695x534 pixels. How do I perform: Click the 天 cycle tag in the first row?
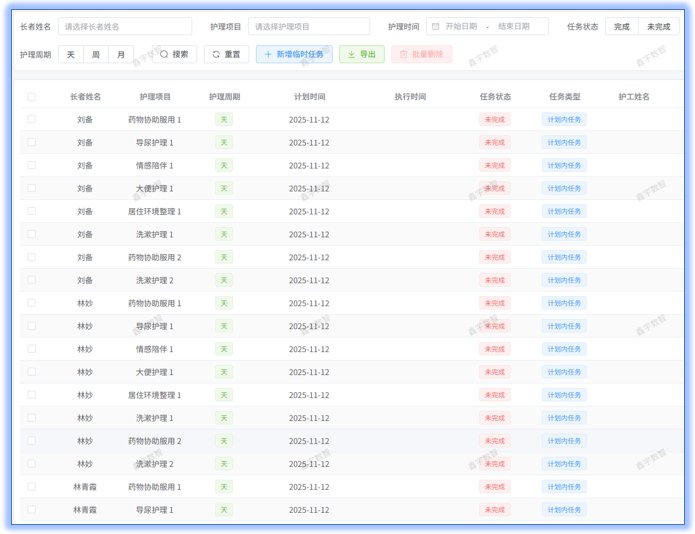[x=224, y=120]
